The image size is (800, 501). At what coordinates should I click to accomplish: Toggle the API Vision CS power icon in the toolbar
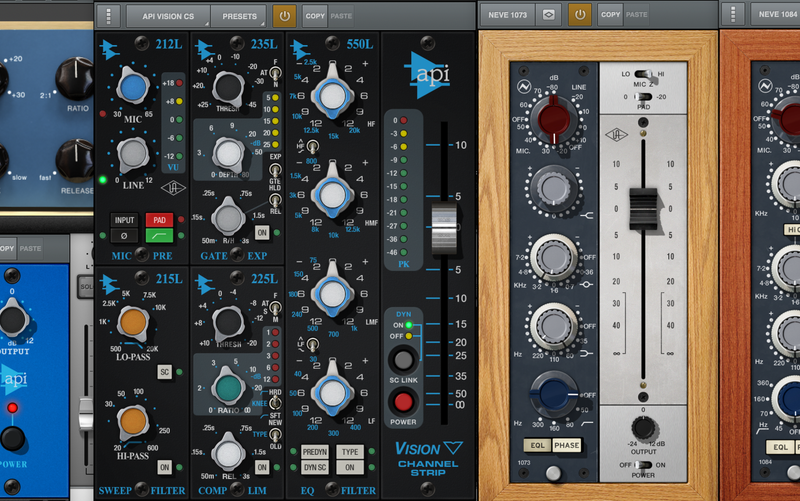(284, 16)
